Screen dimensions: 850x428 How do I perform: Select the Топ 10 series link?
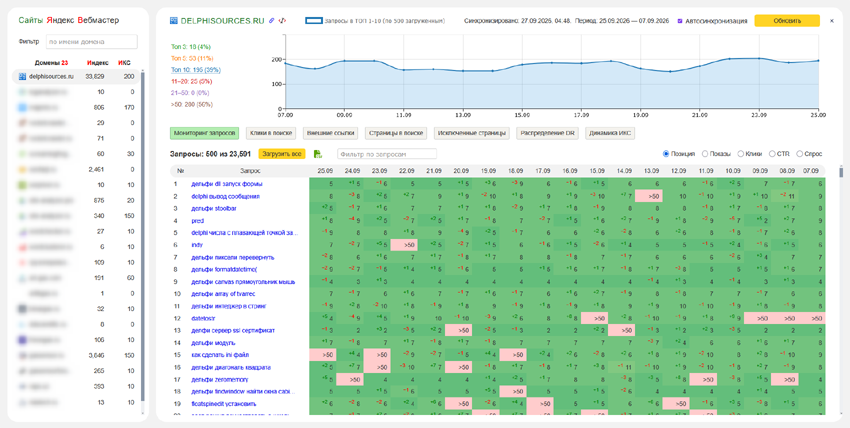pyautogui.click(x=196, y=70)
